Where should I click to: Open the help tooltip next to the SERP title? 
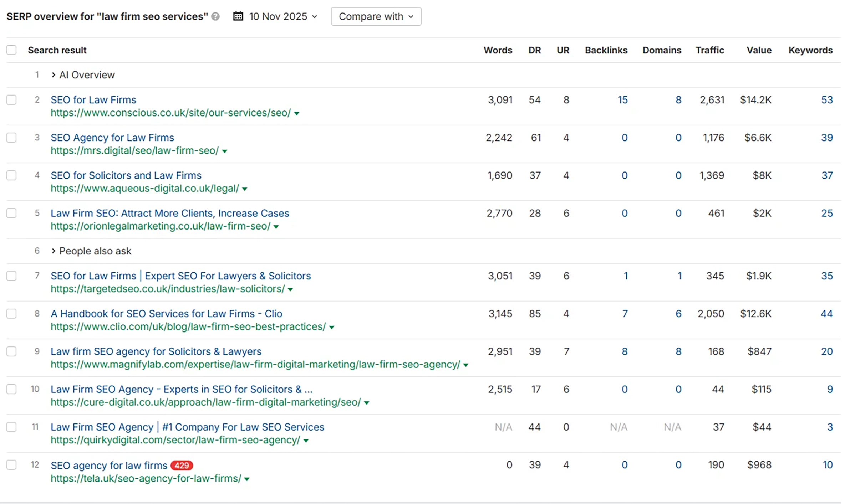[x=215, y=16]
